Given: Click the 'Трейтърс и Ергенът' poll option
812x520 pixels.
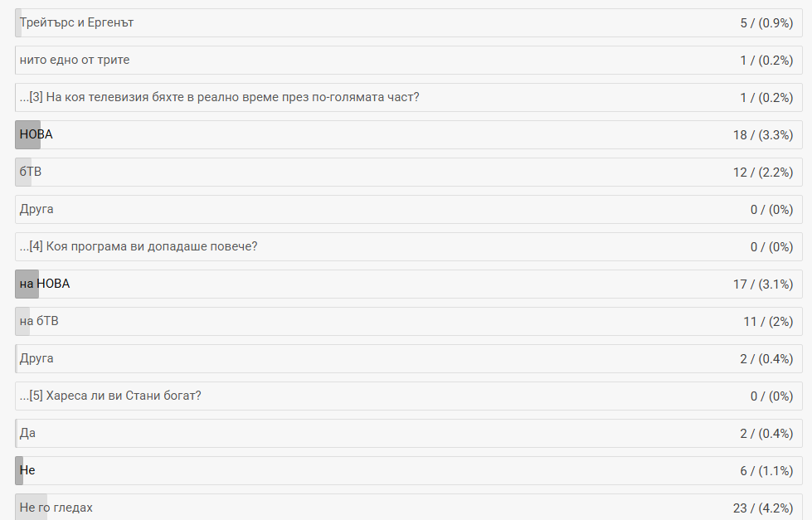Looking at the screenshot, I should (x=77, y=22).
